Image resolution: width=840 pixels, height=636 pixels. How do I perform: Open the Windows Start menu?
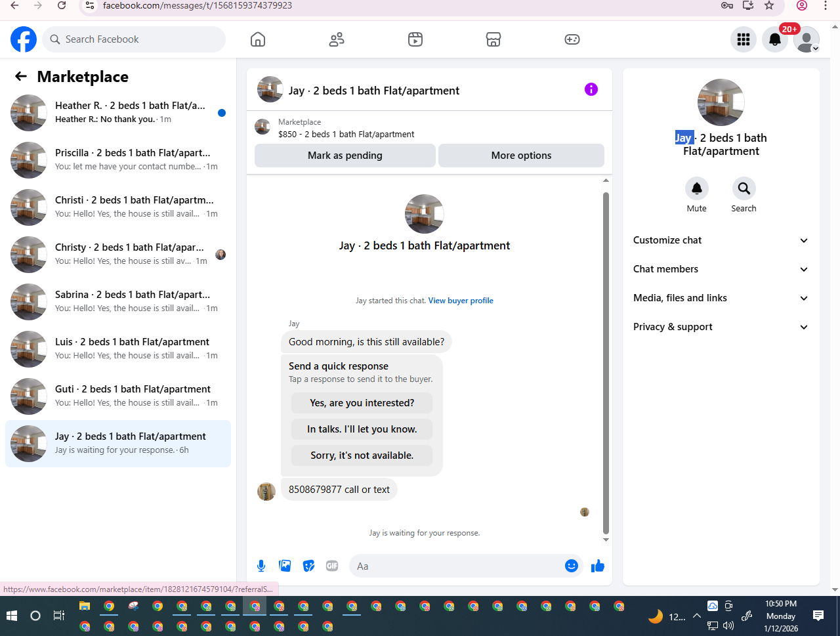point(12,616)
